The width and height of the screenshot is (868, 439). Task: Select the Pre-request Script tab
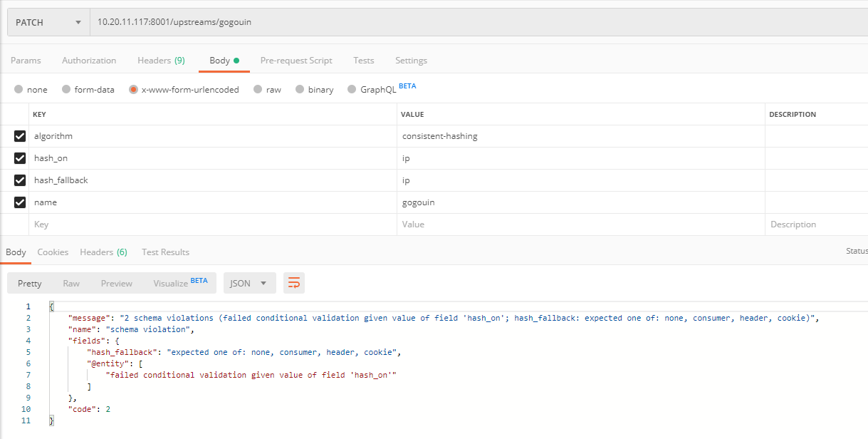tap(296, 61)
